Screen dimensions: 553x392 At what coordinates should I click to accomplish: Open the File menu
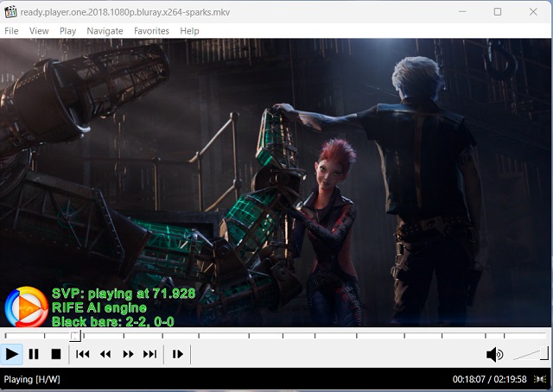(11, 31)
